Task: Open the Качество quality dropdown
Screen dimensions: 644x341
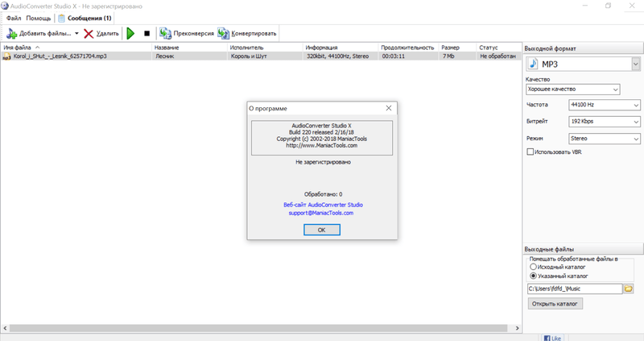Action: click(x=573, y=89)
